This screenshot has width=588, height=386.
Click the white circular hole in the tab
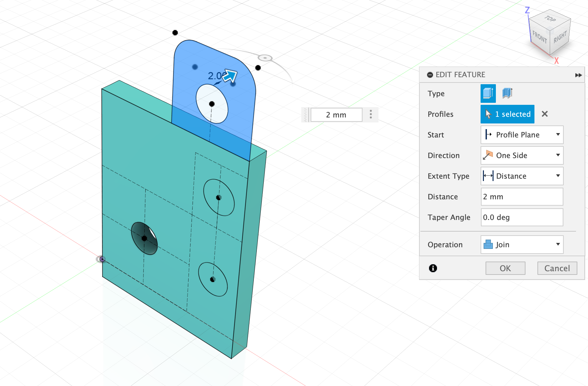[x=212, y=104]
